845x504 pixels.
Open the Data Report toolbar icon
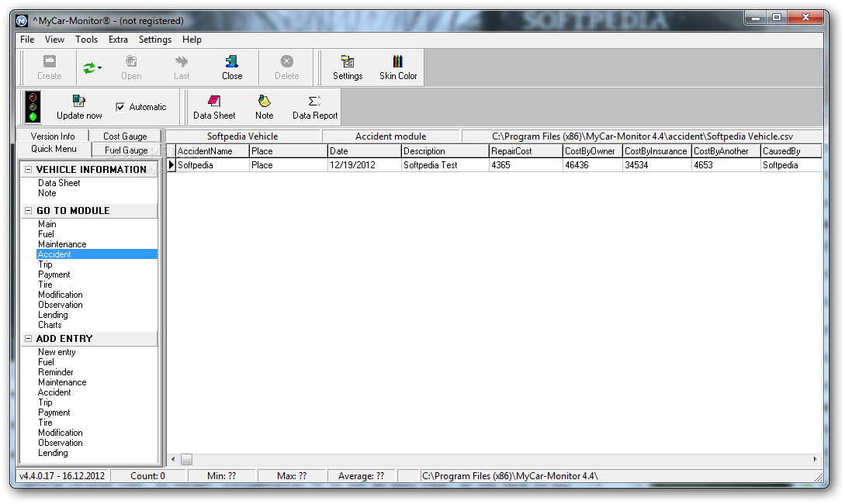pyautogui.click(x=315, y=107)
